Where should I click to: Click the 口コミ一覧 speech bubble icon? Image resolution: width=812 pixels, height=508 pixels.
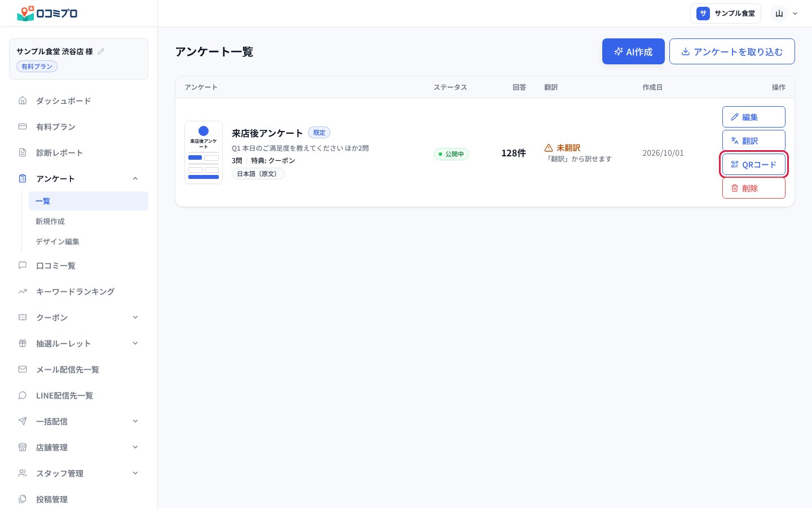tap(23, 265)
